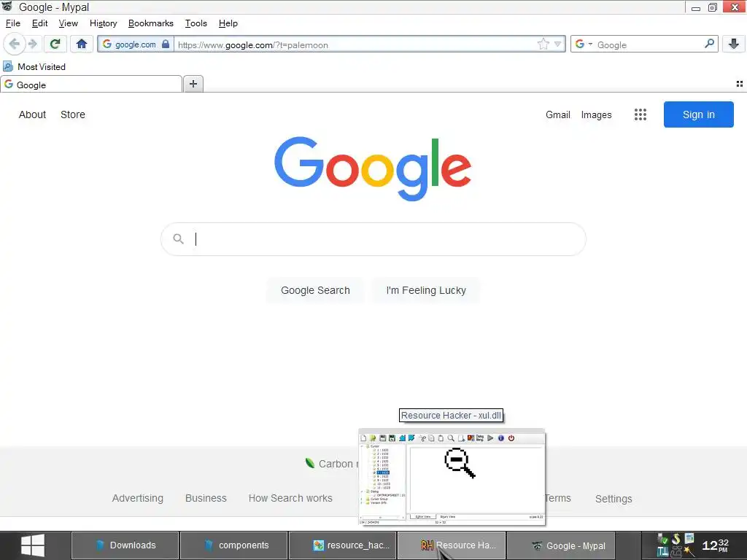
Task: Switch to the components taskbar window
Action: click(x=234, y=545)
